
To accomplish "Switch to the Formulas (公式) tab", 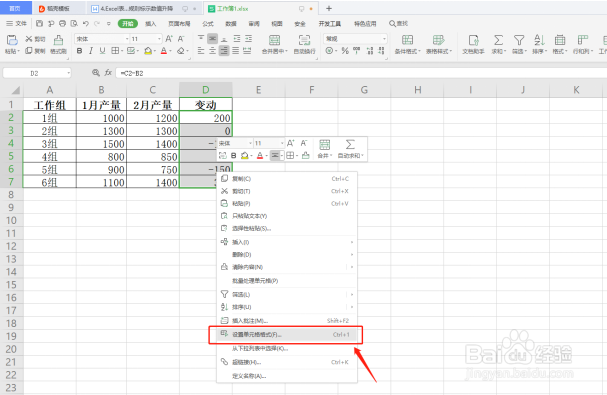I will point(208,24).
